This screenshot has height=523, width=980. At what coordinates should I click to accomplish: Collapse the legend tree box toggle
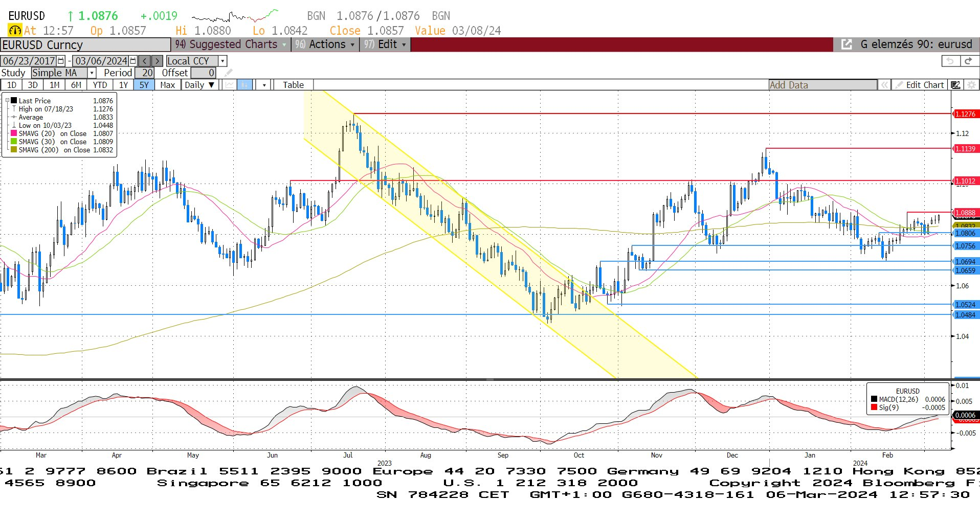[7, 101]
